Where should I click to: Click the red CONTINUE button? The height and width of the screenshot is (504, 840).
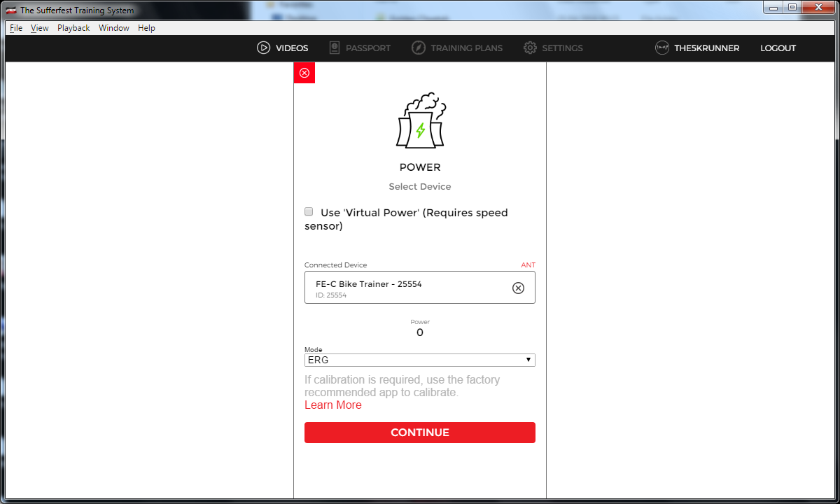[420, 433]
